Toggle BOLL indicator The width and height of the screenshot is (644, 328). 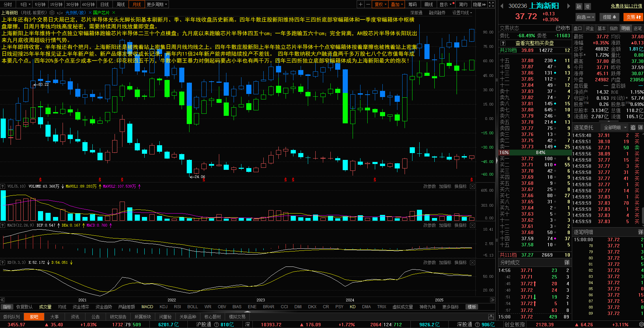pyautogui.click(x=193, y=307)
